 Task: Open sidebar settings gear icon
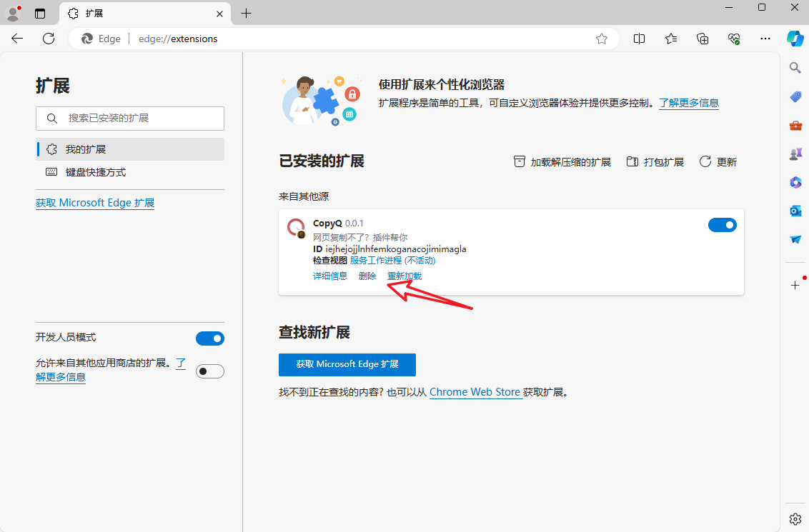pos(795,518)
